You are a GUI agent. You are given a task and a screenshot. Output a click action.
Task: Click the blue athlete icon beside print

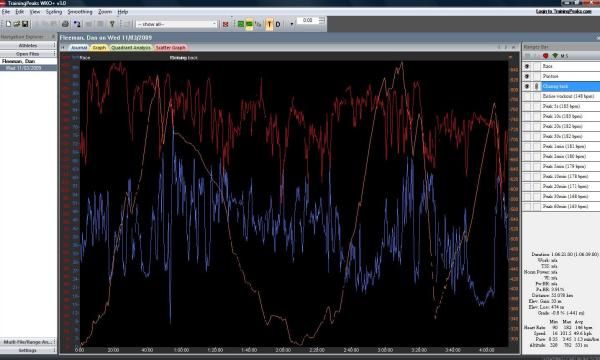pyautogui.click(x=77, y=24)
